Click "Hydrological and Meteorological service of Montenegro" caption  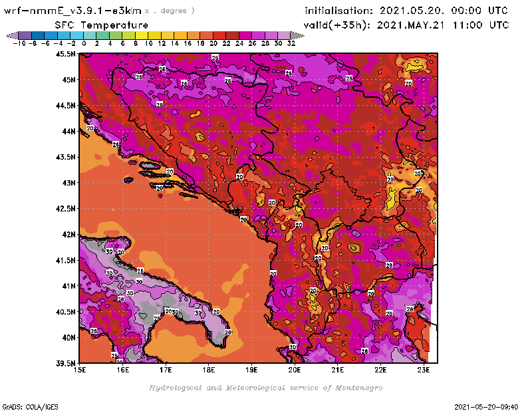click(x=265, y=388)
